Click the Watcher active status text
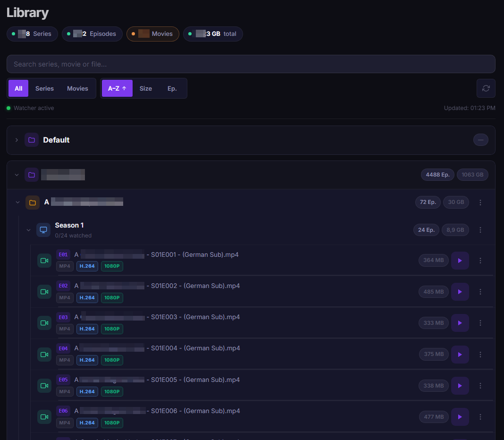 [34, 108]
